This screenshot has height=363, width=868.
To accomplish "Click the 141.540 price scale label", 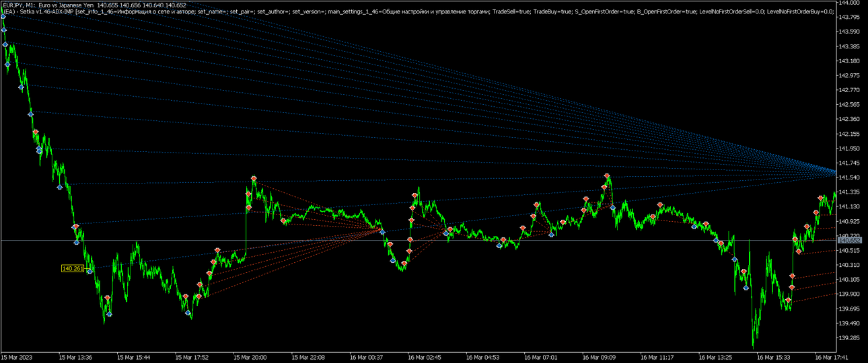I will coord(850,177).
